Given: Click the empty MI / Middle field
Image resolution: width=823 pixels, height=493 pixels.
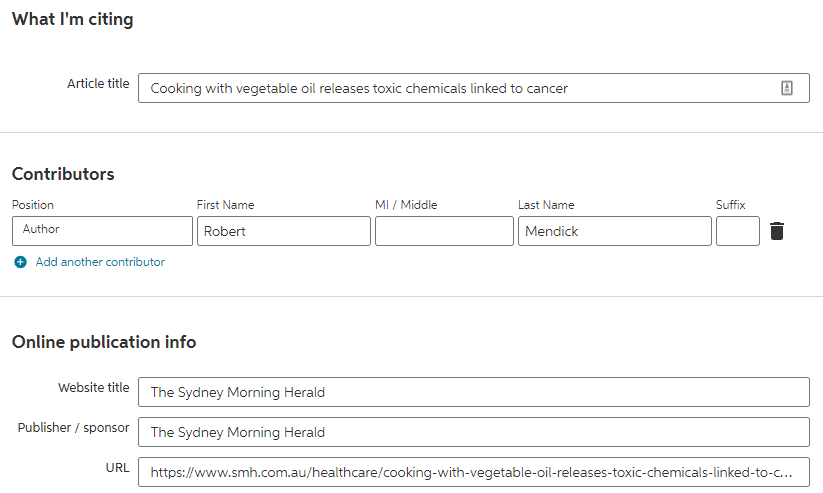Looking at the screenshot, I should point(444,231).
